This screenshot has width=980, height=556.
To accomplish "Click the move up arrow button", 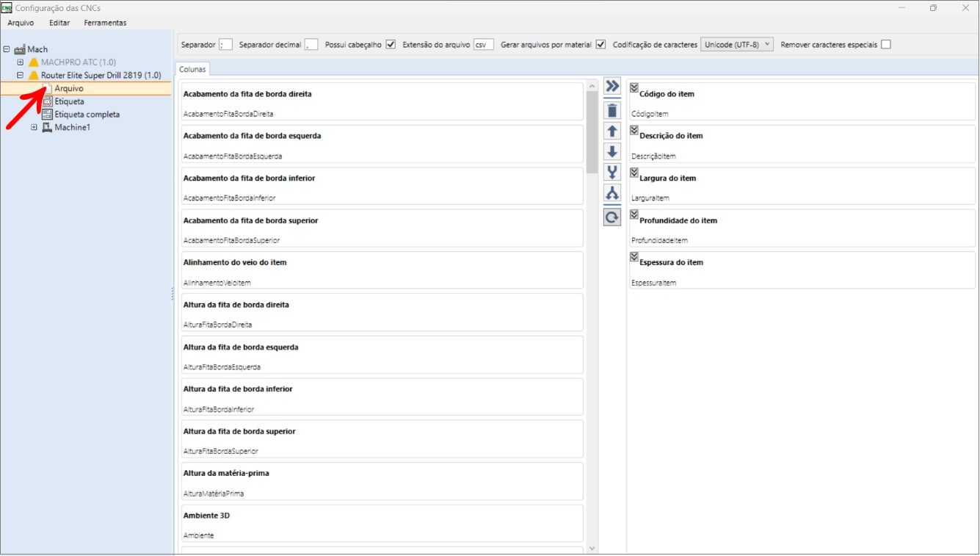I will [612, 131].
